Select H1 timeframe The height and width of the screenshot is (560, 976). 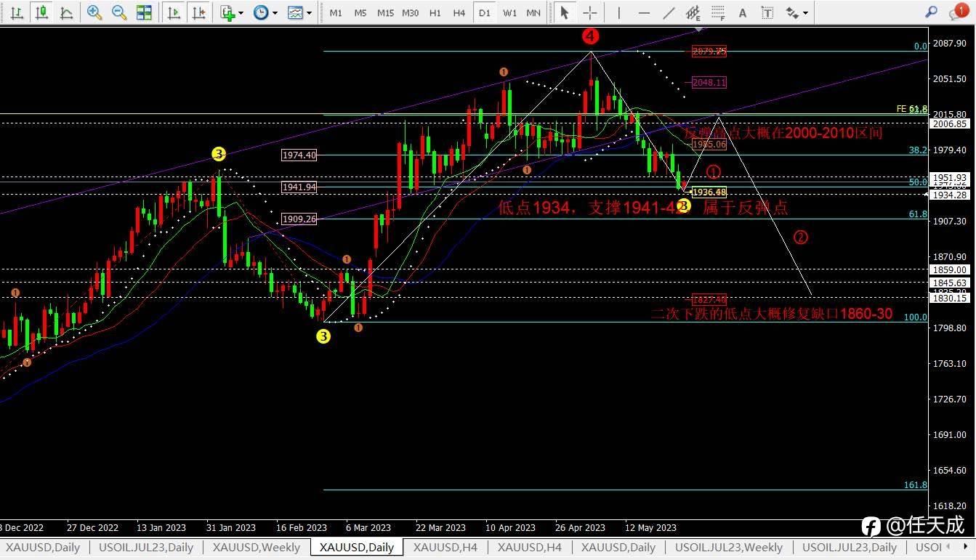click(435, 13)
